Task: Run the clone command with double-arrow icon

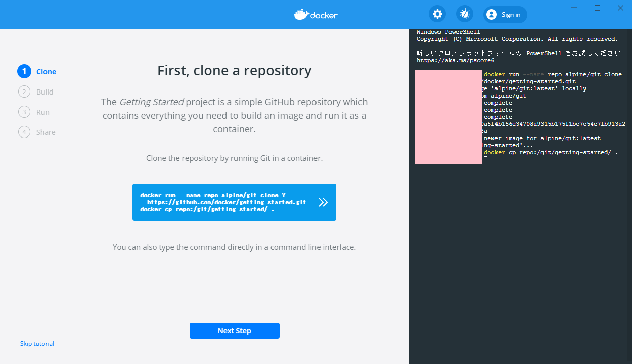Action: 323,202
